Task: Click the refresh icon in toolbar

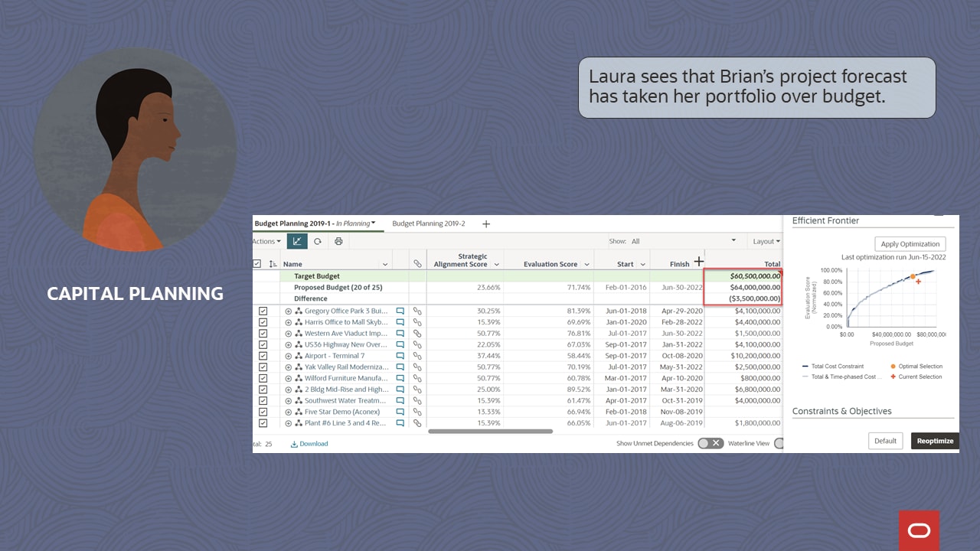Action: coord(318,241)
